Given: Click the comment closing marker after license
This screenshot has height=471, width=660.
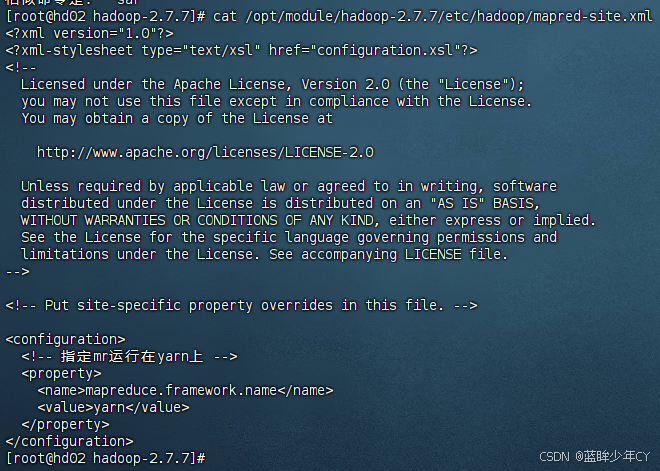Looking at the screenshot, I should 18,271.
